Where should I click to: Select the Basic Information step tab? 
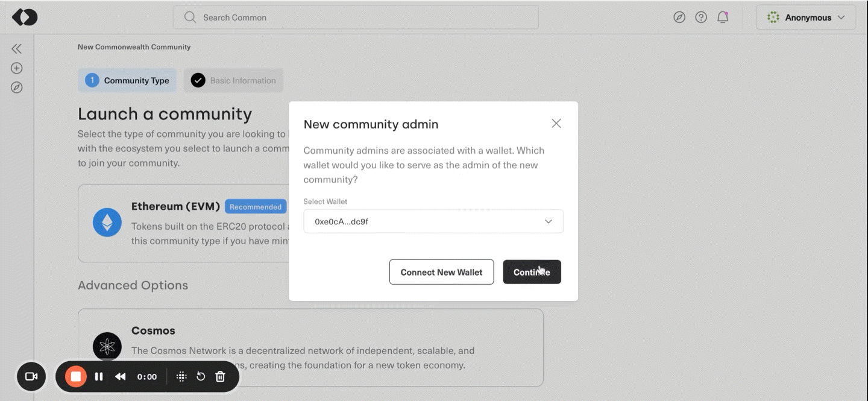(233, 80)
